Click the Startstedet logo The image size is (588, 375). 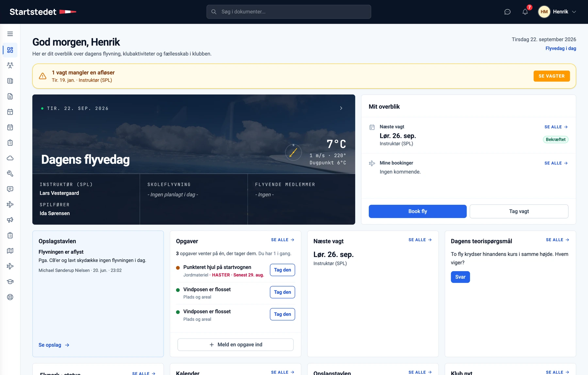pos(43,12)
